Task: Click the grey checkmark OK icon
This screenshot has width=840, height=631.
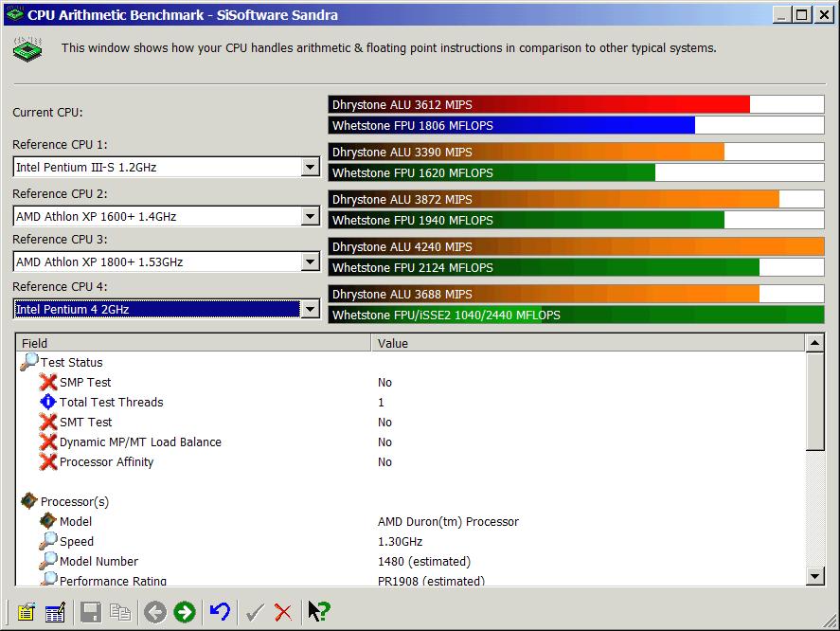Action: (x=255, y=612)
